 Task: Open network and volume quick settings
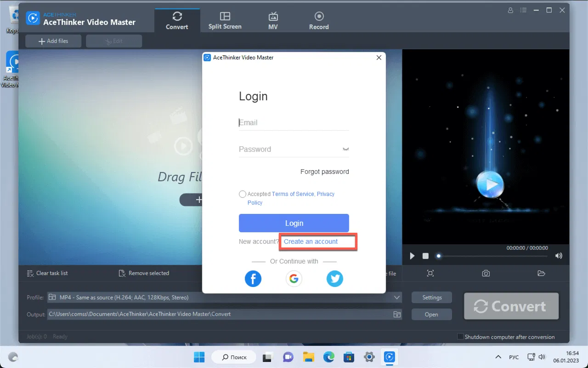(537, 357)
